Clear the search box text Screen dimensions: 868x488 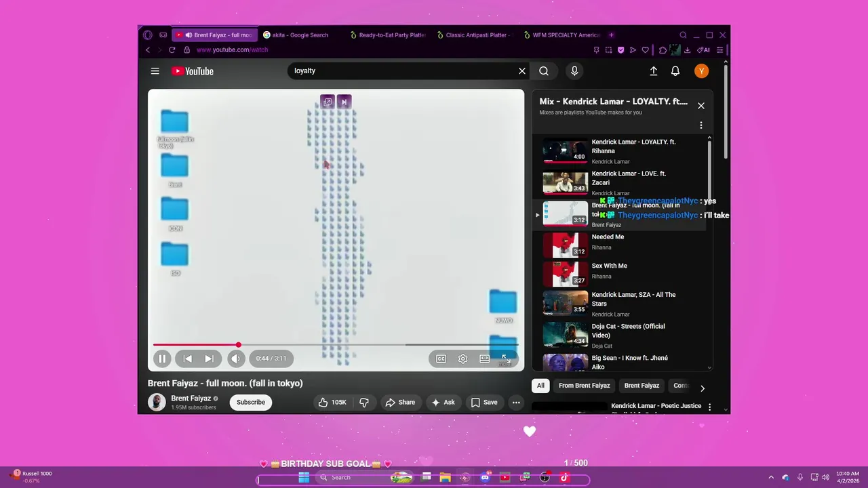coord(522,71)
